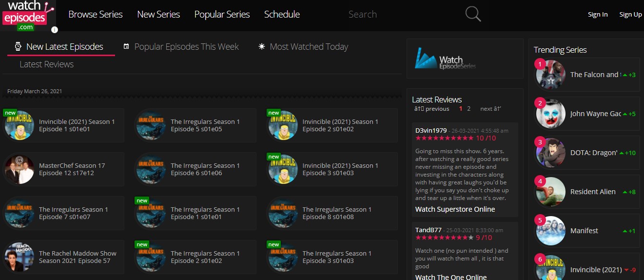Click the +10 rank change for DOTA

628,153
